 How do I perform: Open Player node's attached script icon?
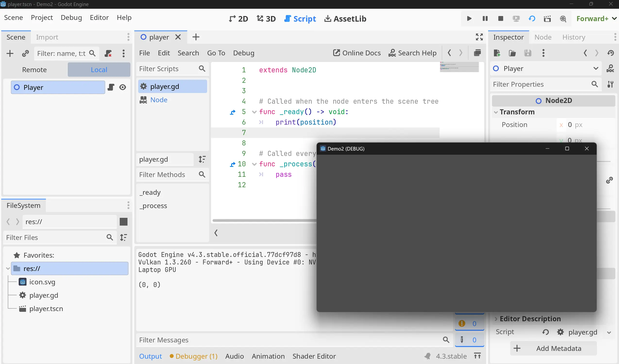pyautogui.click(x=111, y=87)
